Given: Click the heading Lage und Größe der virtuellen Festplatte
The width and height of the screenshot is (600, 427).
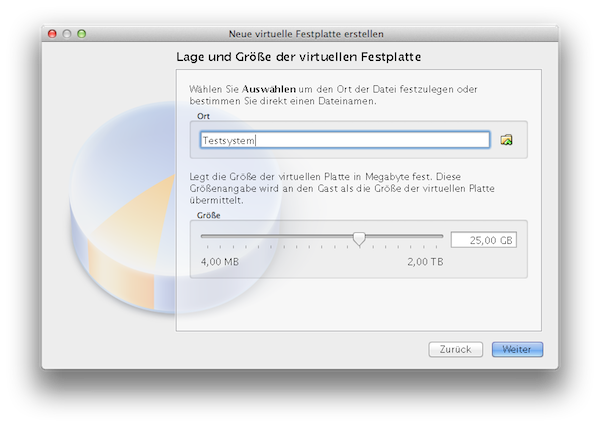Looking at the screenshot, I should coord(298,57).
